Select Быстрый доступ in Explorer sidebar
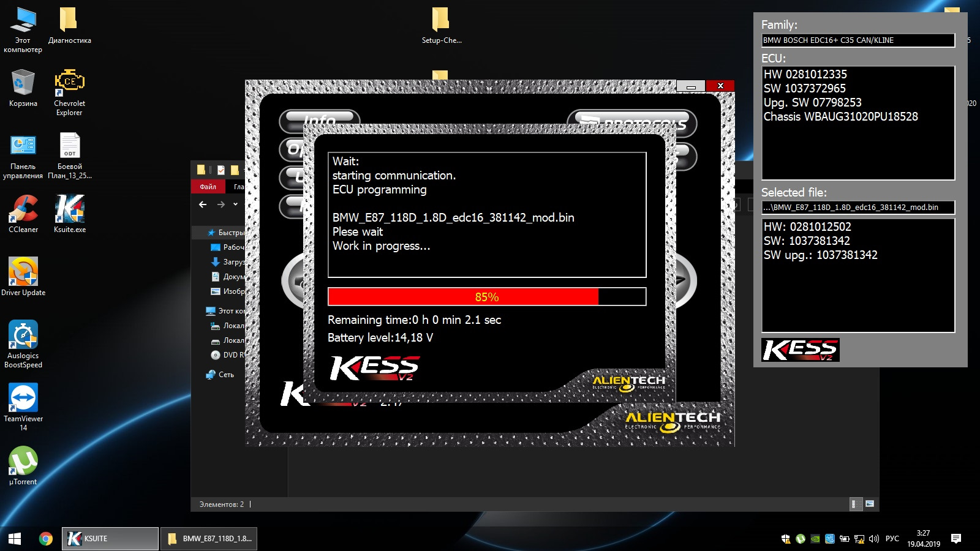The image size is (980, 551). pos(225,233)
